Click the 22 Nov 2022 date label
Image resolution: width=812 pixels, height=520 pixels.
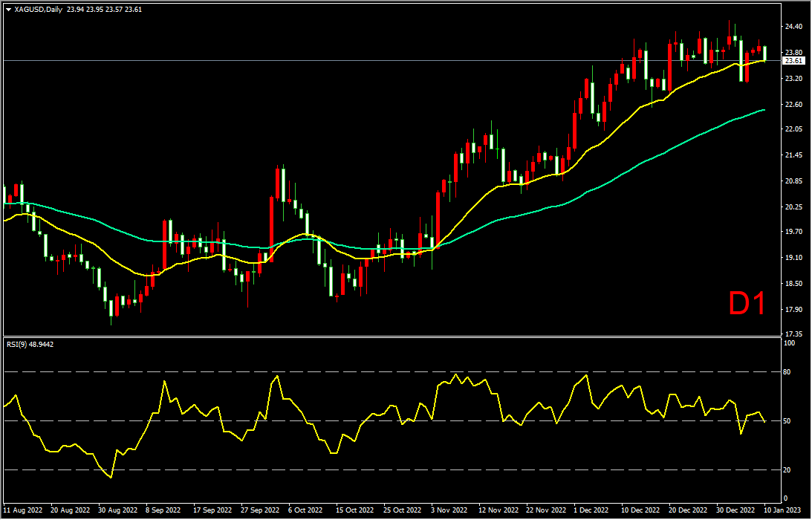(546, 510)
